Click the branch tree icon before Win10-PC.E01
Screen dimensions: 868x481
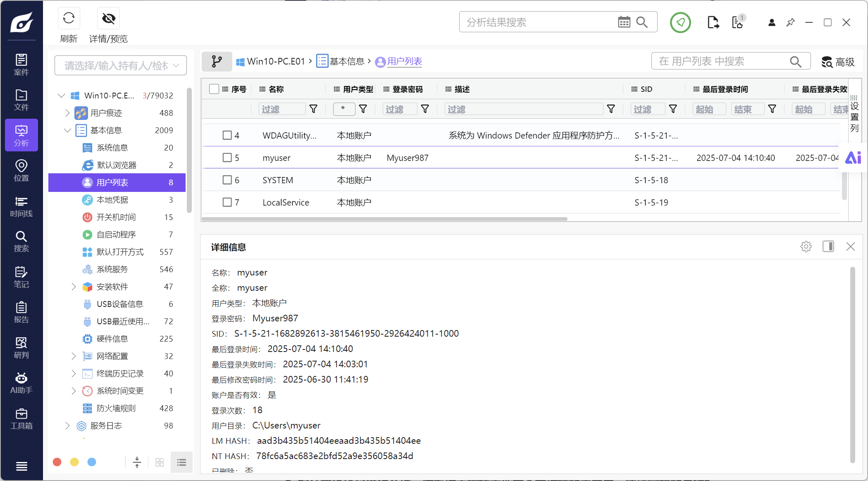click(x=217, y=62)
